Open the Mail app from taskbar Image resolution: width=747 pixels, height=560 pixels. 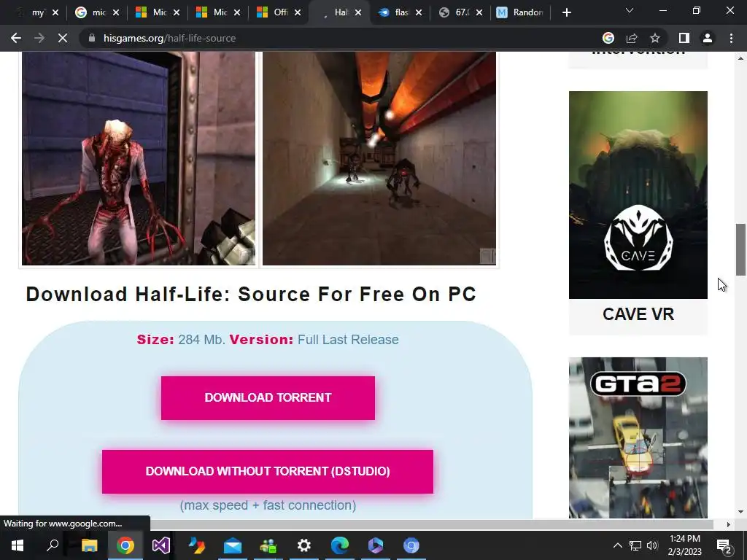[233, 545]
